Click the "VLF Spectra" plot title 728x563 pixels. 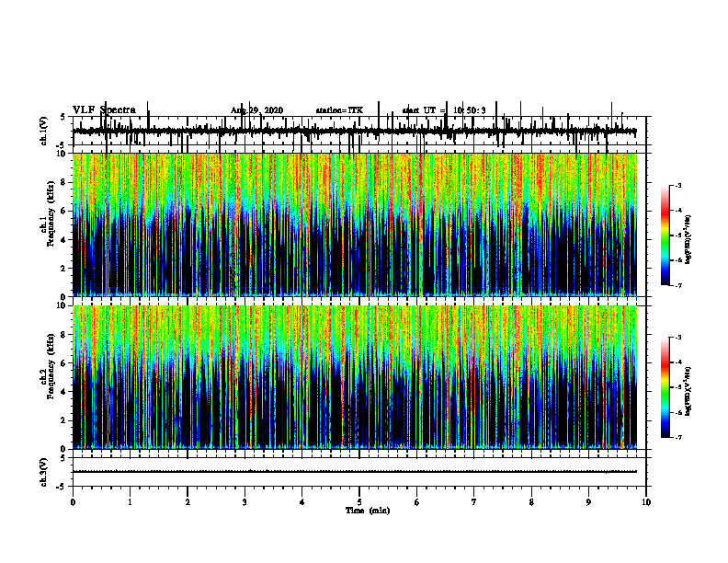click(104, 110)
